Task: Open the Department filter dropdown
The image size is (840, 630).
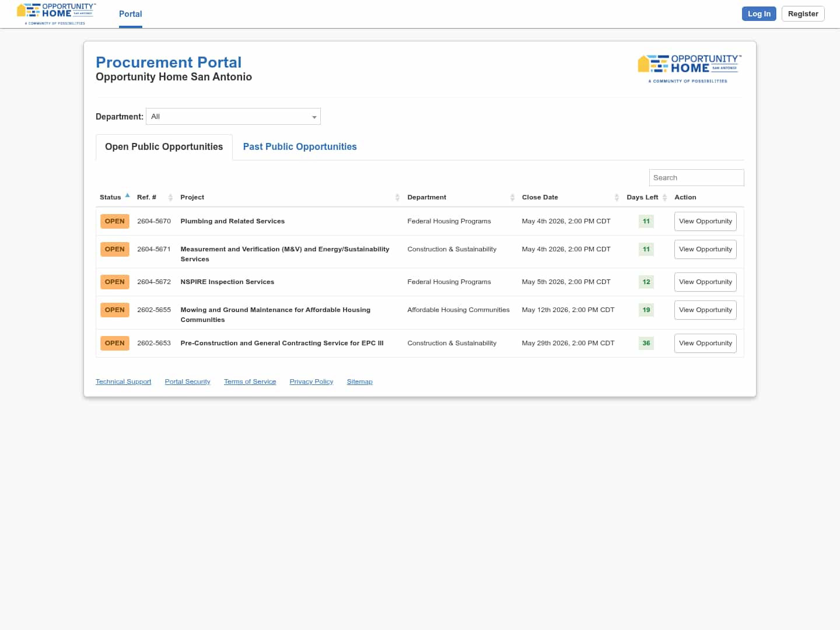Action: pyautogui.click(x=233, y=117)
